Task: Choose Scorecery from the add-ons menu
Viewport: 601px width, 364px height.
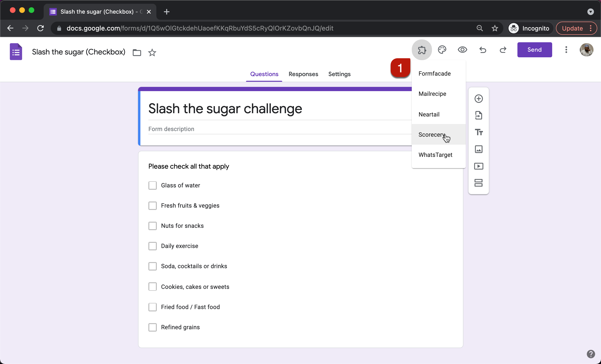Action: point(431,134)
